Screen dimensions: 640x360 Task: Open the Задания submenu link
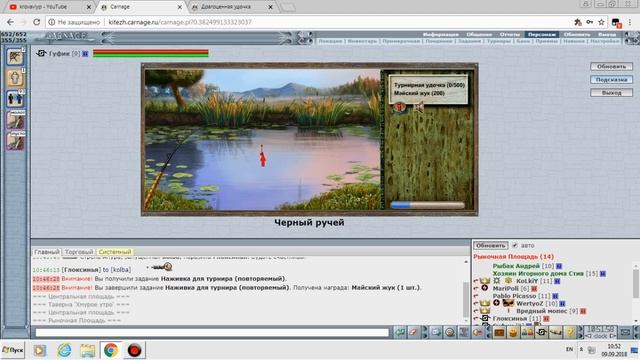pyautogui.click(x=469, y=41)
